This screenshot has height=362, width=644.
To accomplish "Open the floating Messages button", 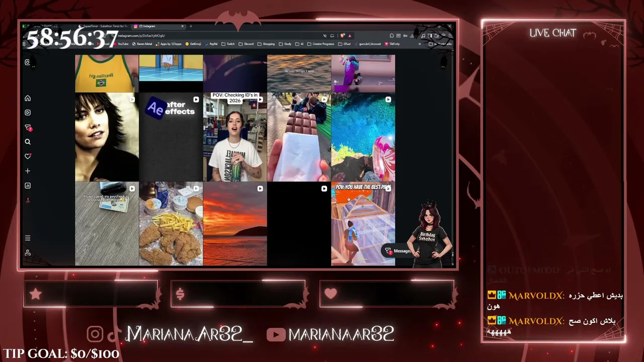I will click(397, 251).
